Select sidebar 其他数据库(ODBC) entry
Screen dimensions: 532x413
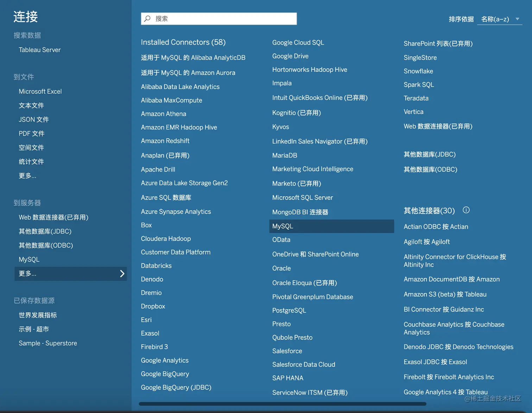(46, 246)
